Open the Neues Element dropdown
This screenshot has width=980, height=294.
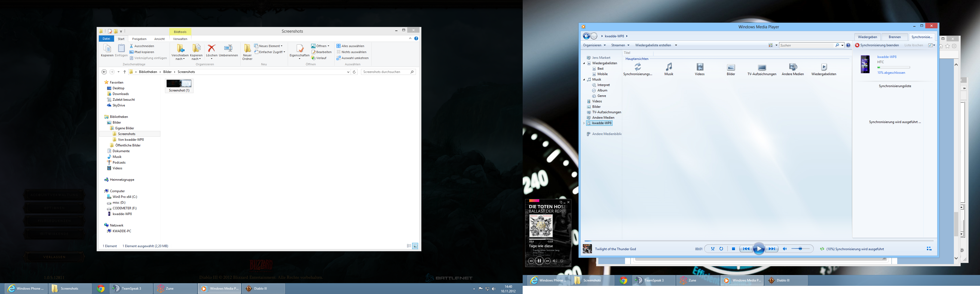click(268, 46)
